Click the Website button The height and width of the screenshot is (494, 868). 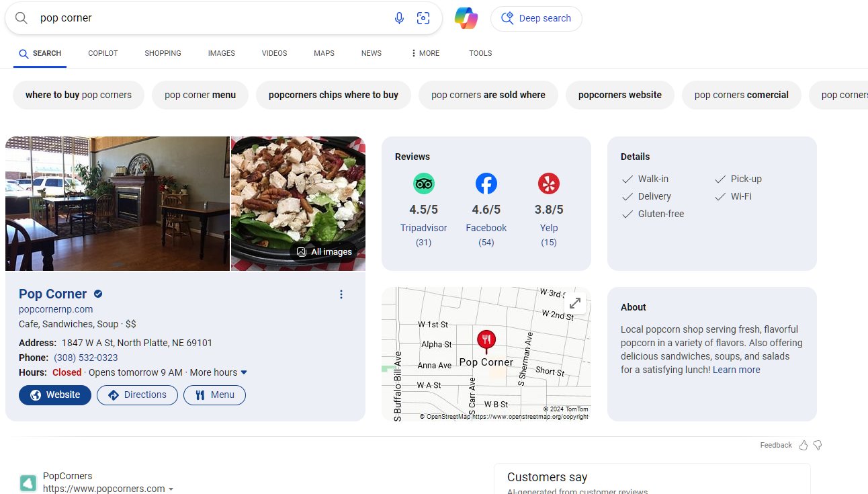pyautogui.click(x=55, y=395)
